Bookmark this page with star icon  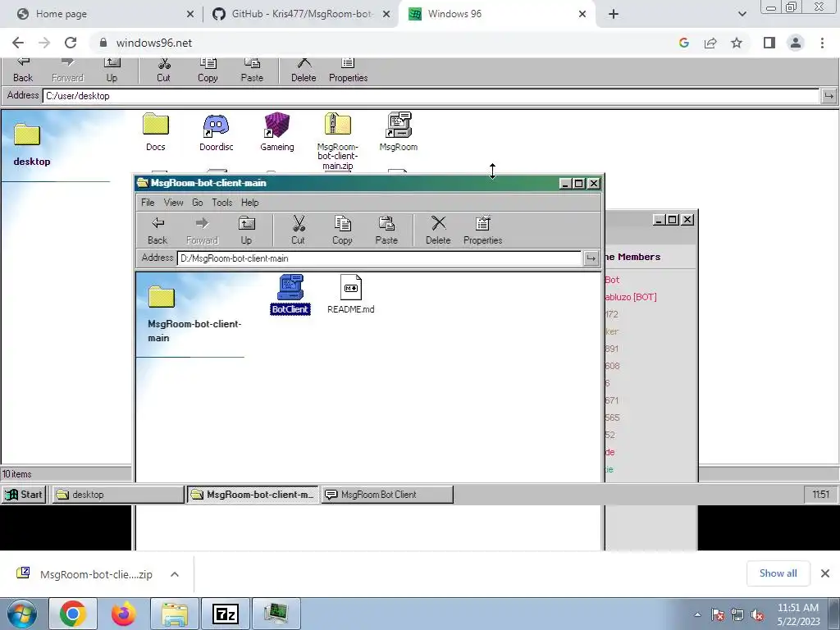click(737, 43)
